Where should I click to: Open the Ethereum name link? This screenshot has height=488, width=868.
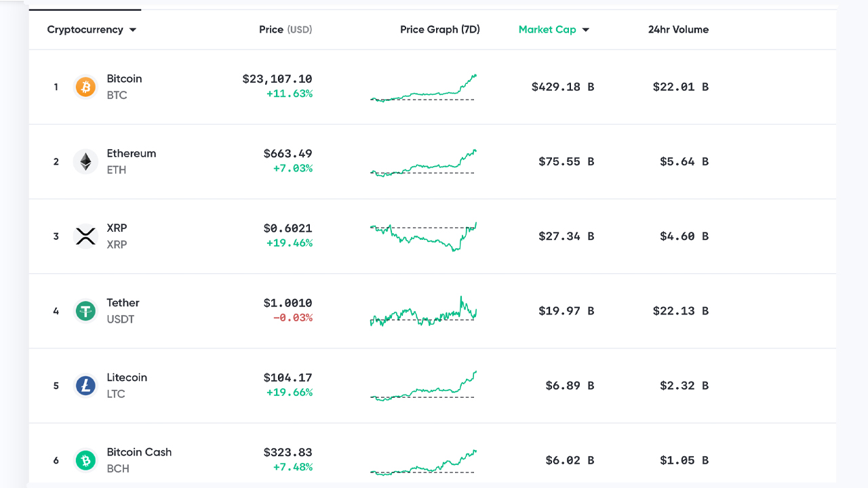132,153
